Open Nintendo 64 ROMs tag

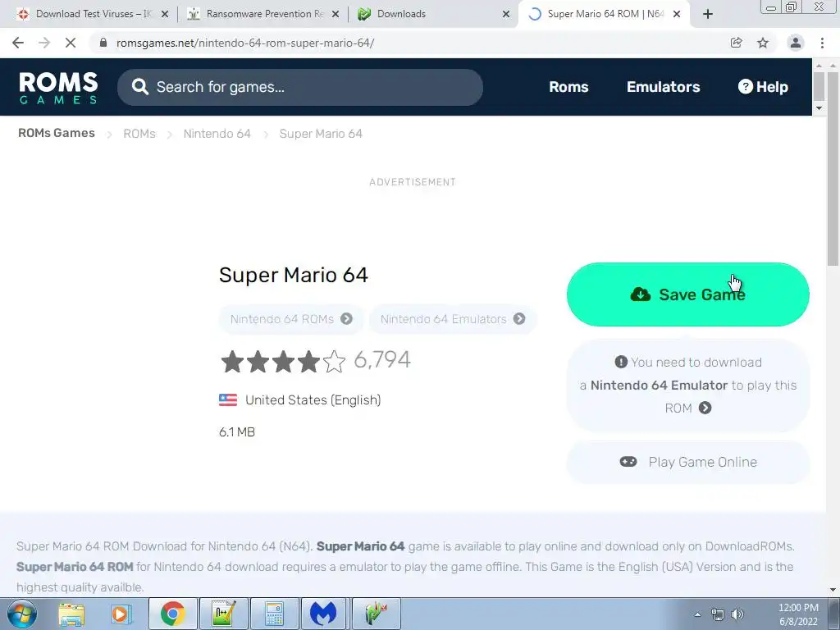[x=291, y=319]
